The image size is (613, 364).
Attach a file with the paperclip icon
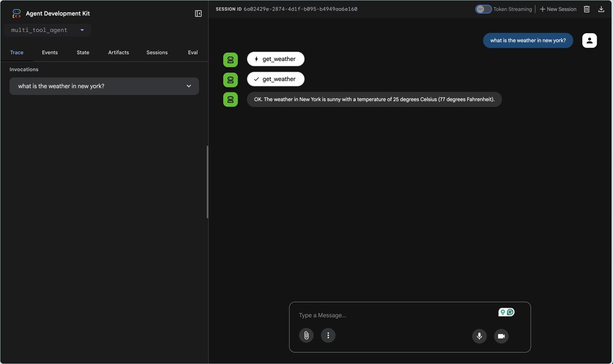306,335
